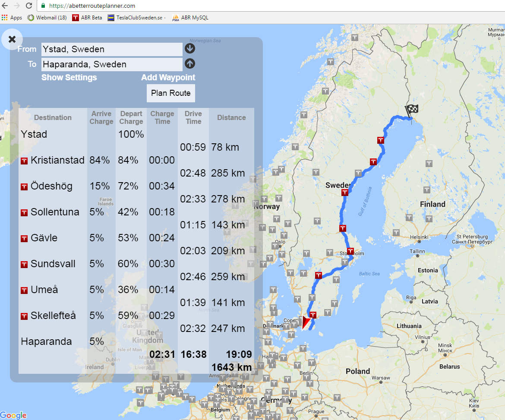Click the total charge time 02:31
This screenshot has width=505, height=420.
point(162,354)
